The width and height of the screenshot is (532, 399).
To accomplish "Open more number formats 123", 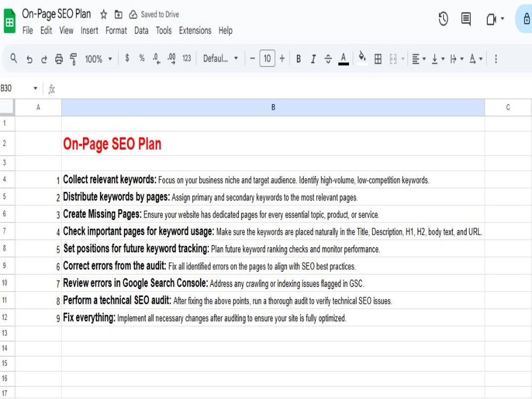I will [x=187, y=59].
